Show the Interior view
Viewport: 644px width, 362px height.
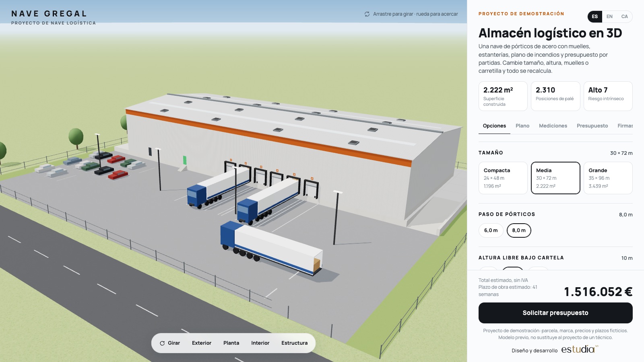point(260,343)
